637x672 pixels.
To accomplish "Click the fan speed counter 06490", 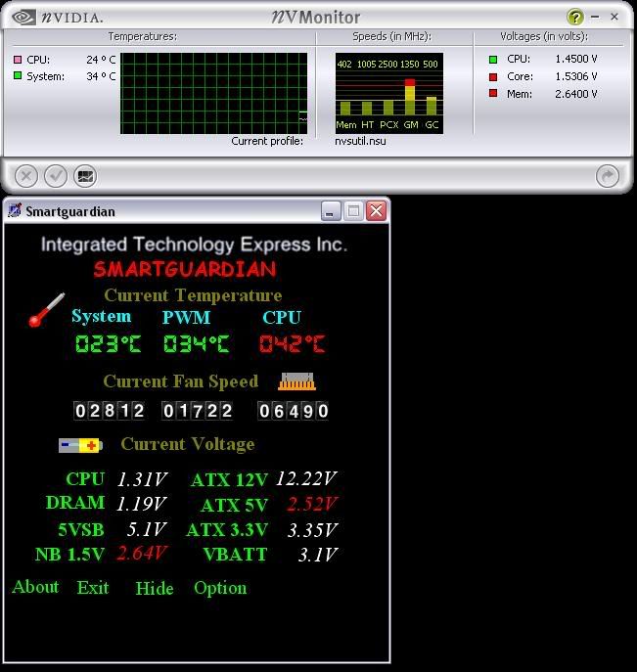I will point(294,411).
